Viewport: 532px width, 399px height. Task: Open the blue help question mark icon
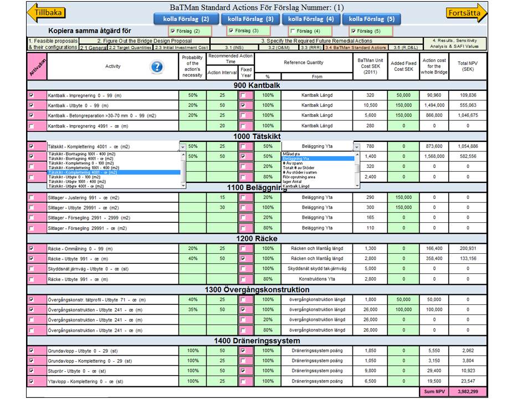point(157,66)
